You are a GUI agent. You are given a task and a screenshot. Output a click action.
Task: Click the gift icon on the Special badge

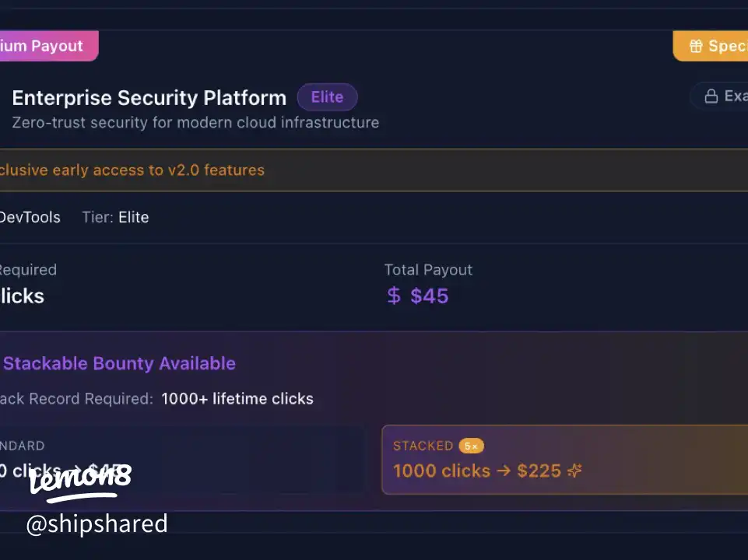pos(696,46)
